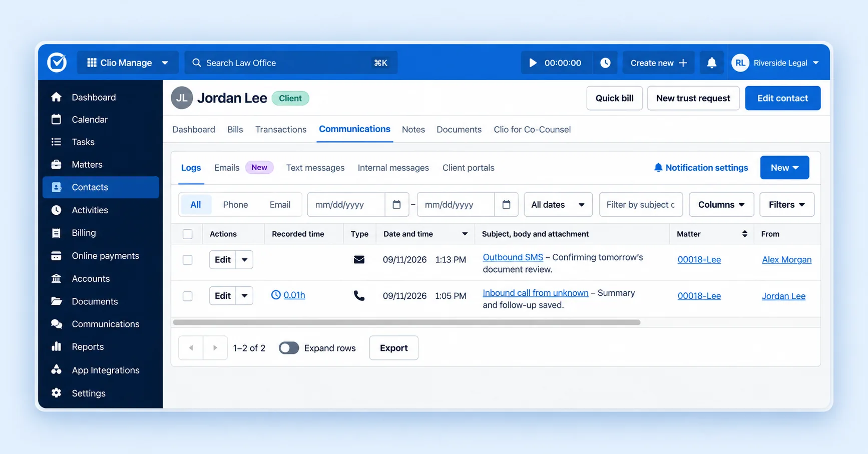Open Activities in the sidebar
868x454 pixels.
tap(101, 210)
